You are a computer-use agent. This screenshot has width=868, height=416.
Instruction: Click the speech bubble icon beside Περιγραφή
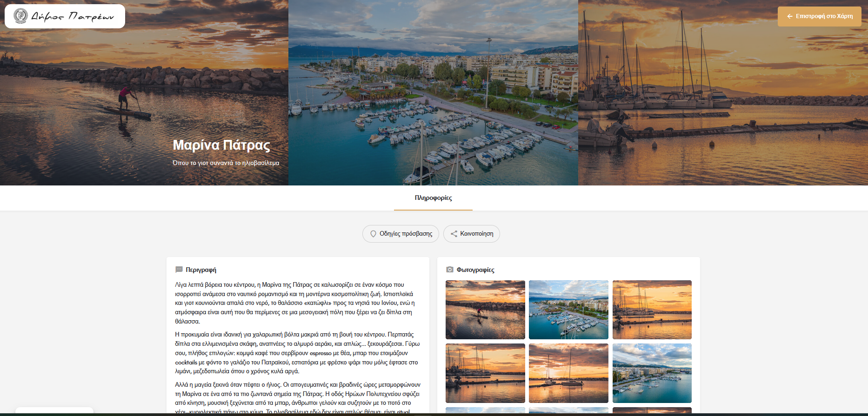coord(179,270)
